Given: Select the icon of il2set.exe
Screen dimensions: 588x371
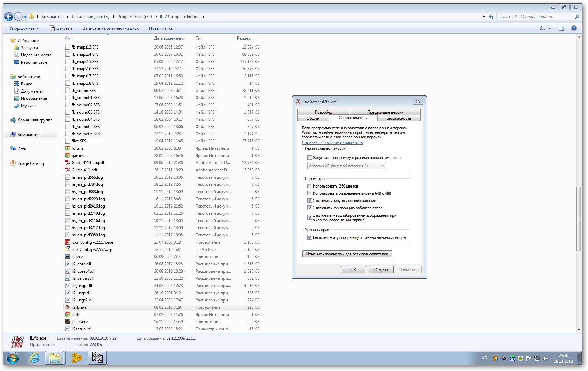Looking at the screenshot, I should click(x=67, y=322).
